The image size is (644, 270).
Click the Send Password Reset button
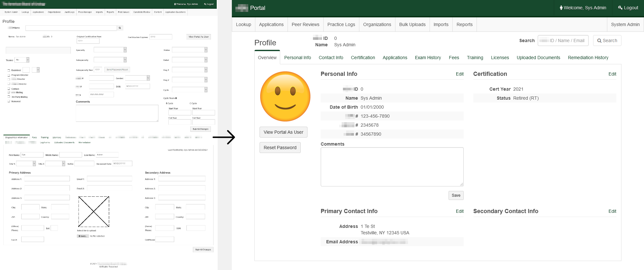(x=117, y=69)
